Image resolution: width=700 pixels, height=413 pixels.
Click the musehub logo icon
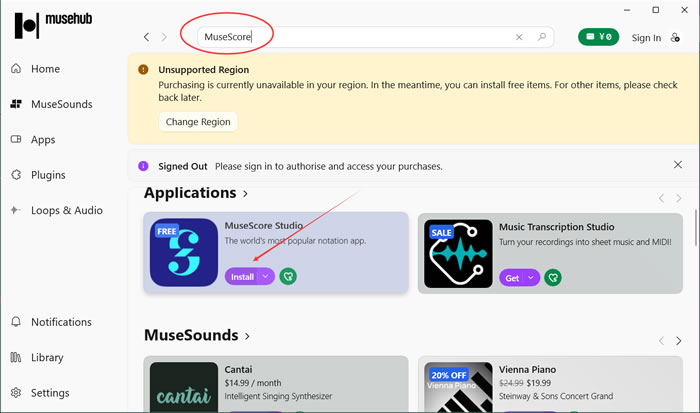tap(27, 25)
